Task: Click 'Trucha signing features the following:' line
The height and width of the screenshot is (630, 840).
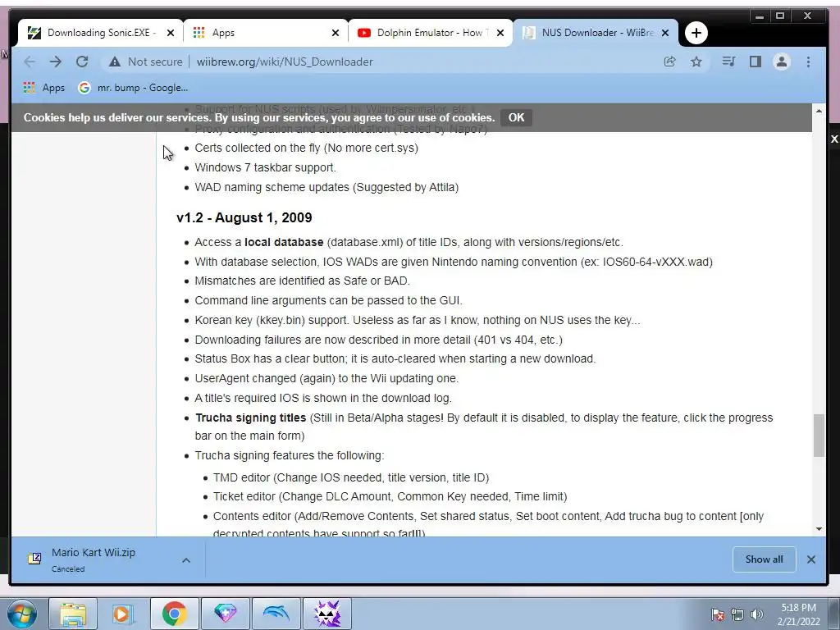Action: pyautogui.click(x=290, y=455)
